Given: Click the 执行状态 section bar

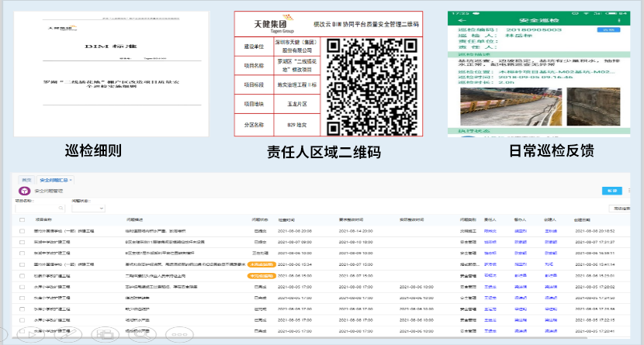Looking at the screenshot, I should [x=538, y=131].
